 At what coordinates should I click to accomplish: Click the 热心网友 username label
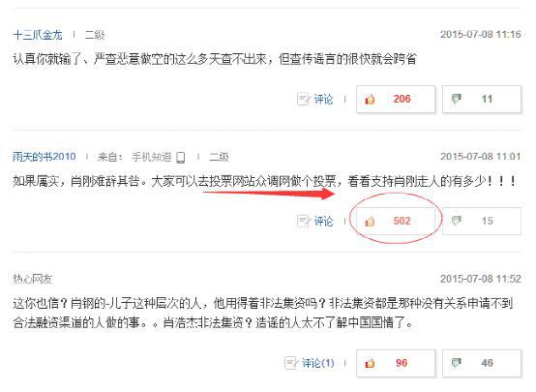pyautogui.click(x=32, y=279)
